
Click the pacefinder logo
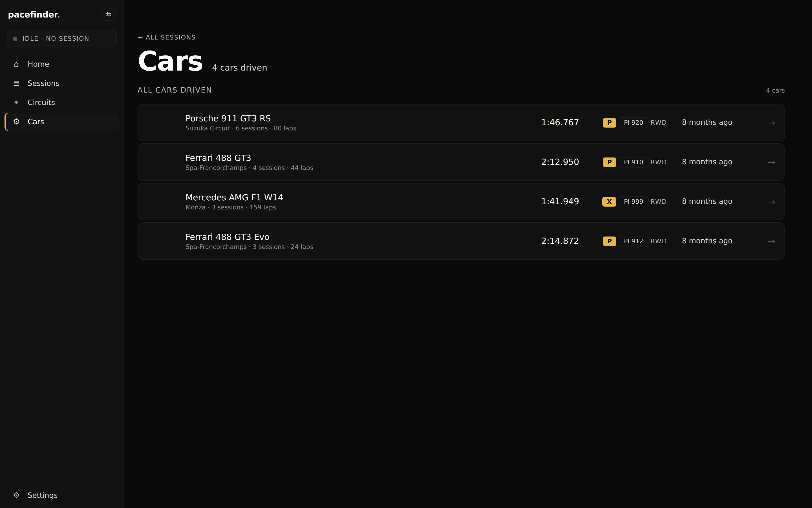pyautogui.click(x=34, y=14)
